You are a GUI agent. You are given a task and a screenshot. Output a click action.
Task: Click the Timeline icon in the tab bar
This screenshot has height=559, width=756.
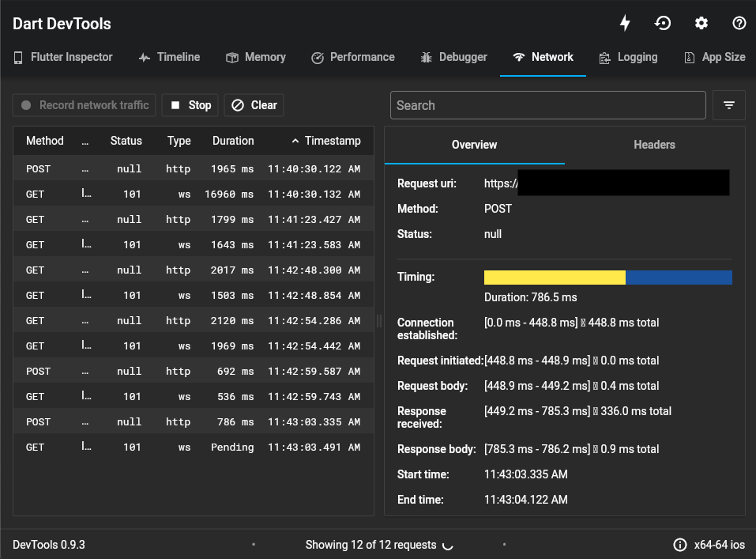[144, 57]
